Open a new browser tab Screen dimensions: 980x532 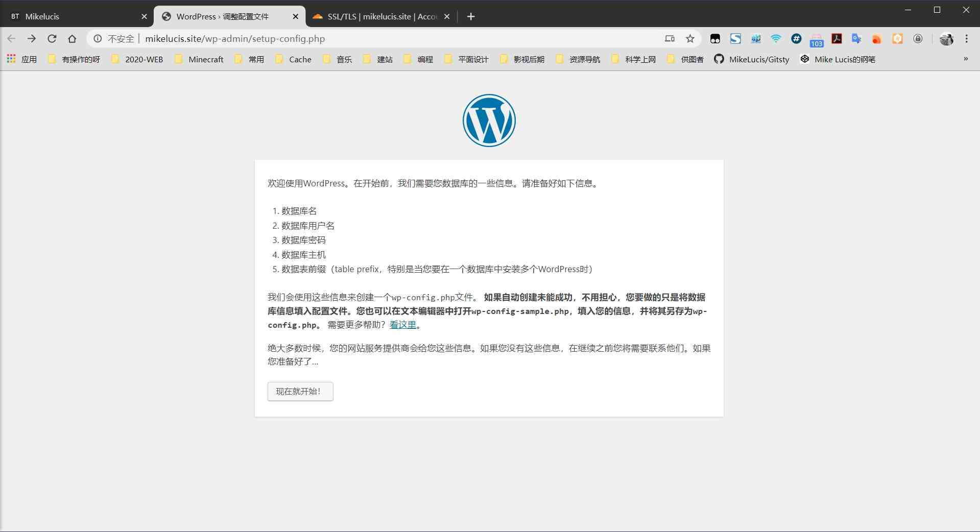(471, 16)
